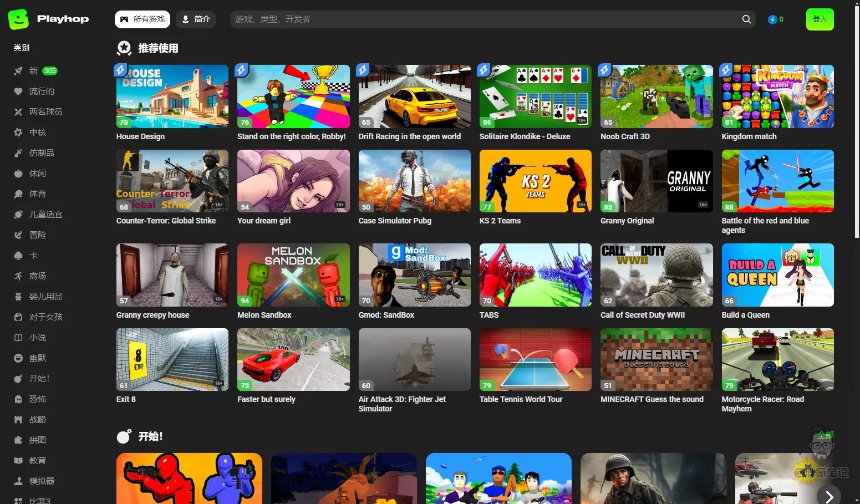The image size is (860, 504).
Task: Go to the 流行的 category
Action: click(x=42, y=91)
